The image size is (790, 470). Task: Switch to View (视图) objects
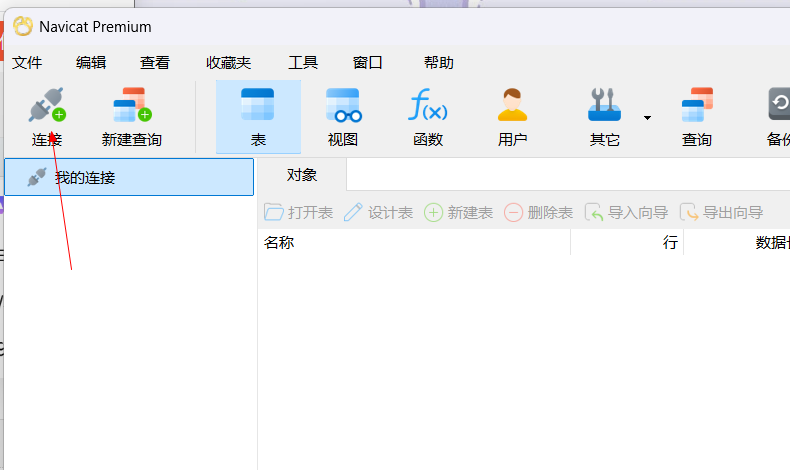(x=343, y=117)
